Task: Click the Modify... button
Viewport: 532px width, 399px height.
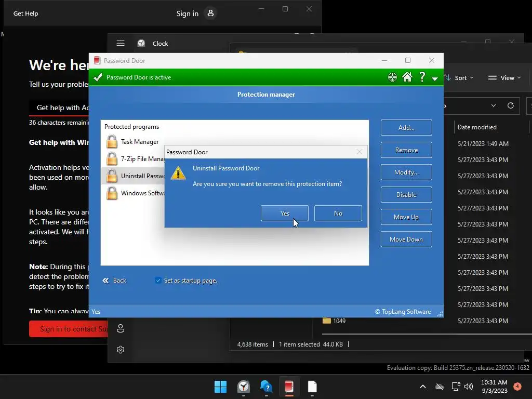Action: (x=406, y=172)
